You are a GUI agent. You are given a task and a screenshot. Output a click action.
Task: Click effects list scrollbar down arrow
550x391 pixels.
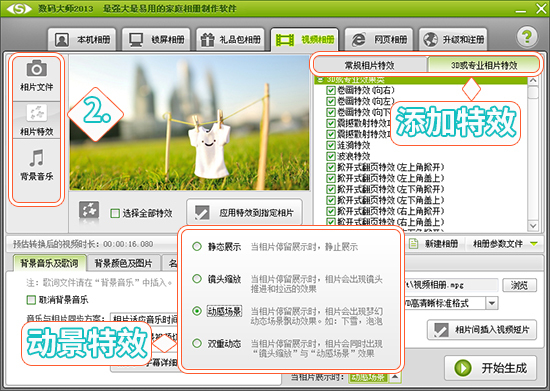[533, 225]
